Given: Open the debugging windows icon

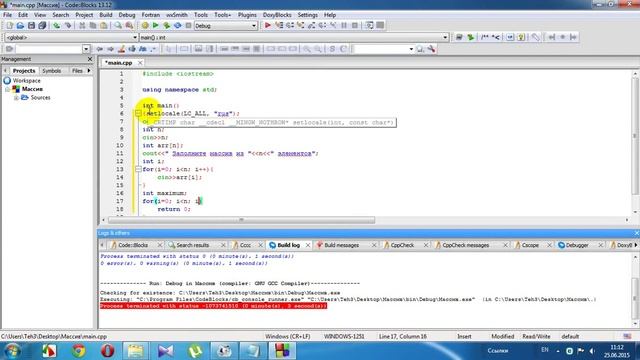Looking at the screenshot, I should point(369,25).
